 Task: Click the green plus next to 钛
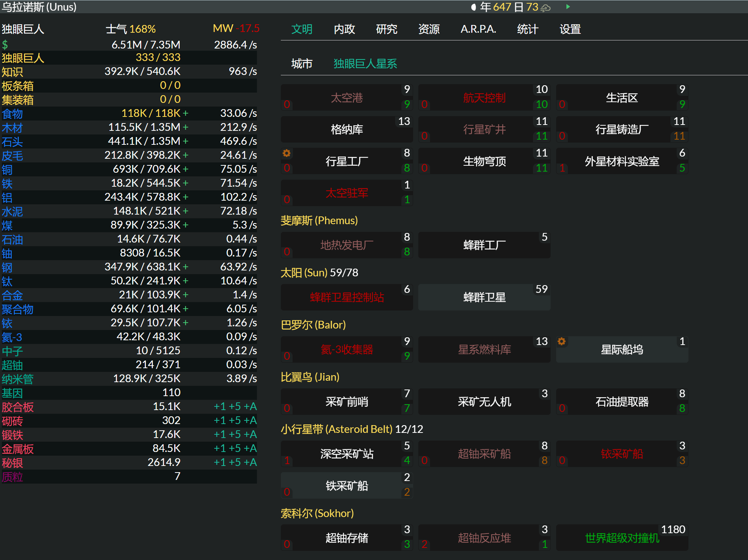tap(186, 281)
